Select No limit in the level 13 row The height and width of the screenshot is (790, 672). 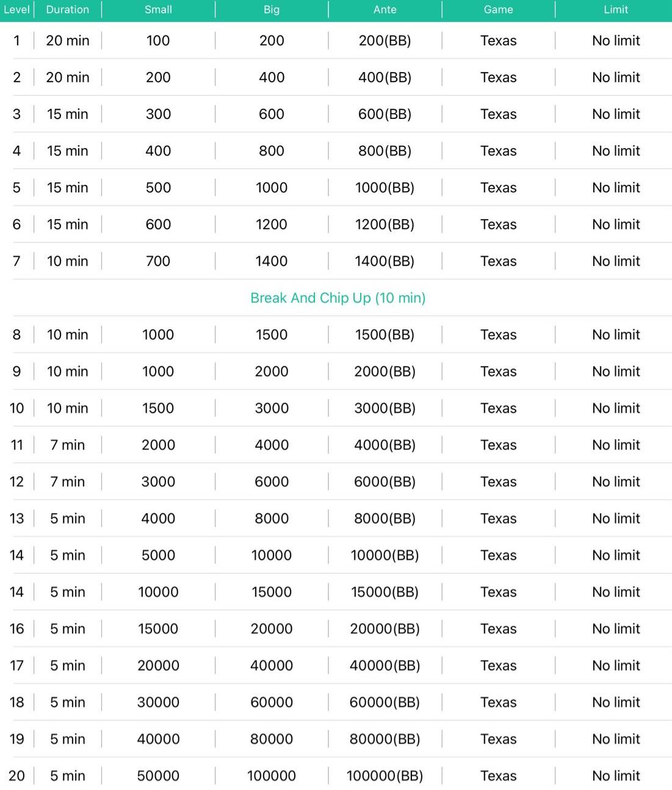[616, 519]
